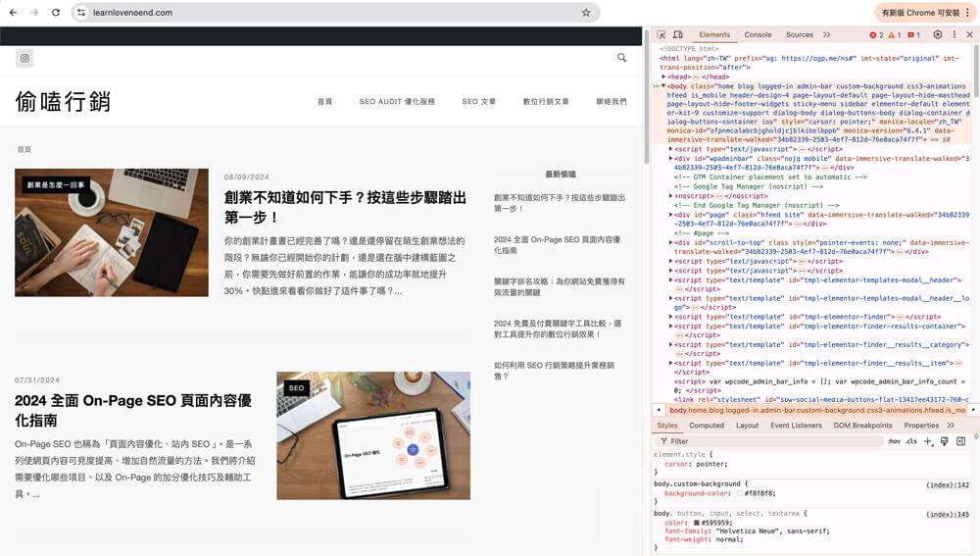This screenshot has width=980, height=556.
Task: Toggle the .cls class editor
Action: pyautogui.click(x=911, y=441)
